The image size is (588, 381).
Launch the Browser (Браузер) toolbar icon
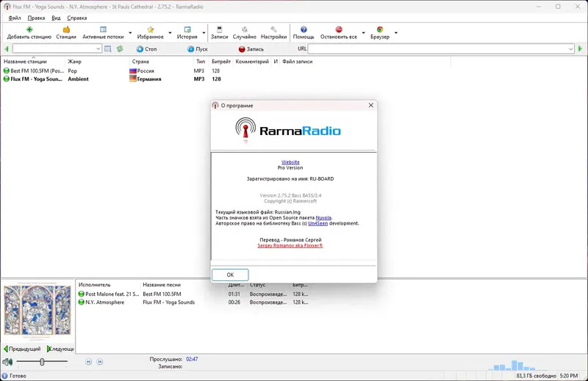pyautogui.click(x=380, y=32)
